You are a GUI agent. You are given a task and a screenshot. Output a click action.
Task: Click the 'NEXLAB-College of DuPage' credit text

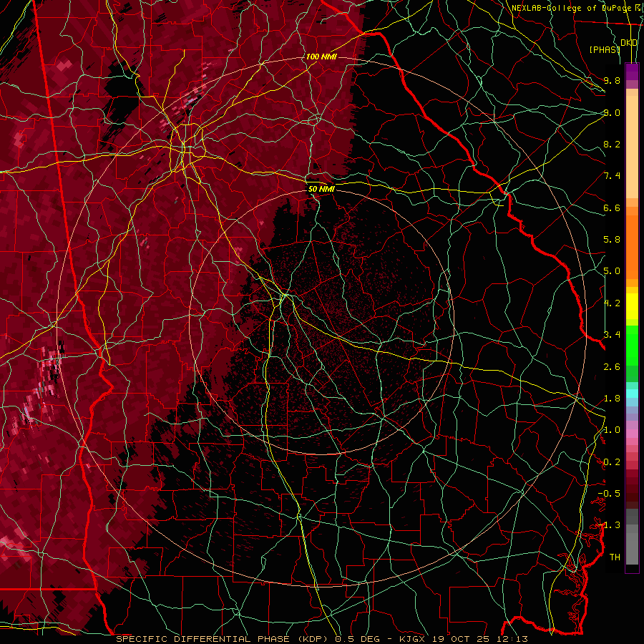coord(571,8)
